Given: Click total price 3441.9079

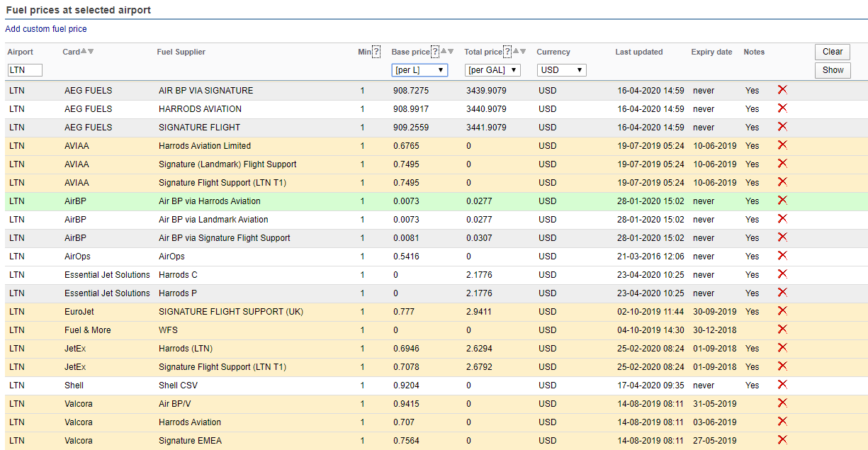Looking at the screenshot, I should (486, 127).
